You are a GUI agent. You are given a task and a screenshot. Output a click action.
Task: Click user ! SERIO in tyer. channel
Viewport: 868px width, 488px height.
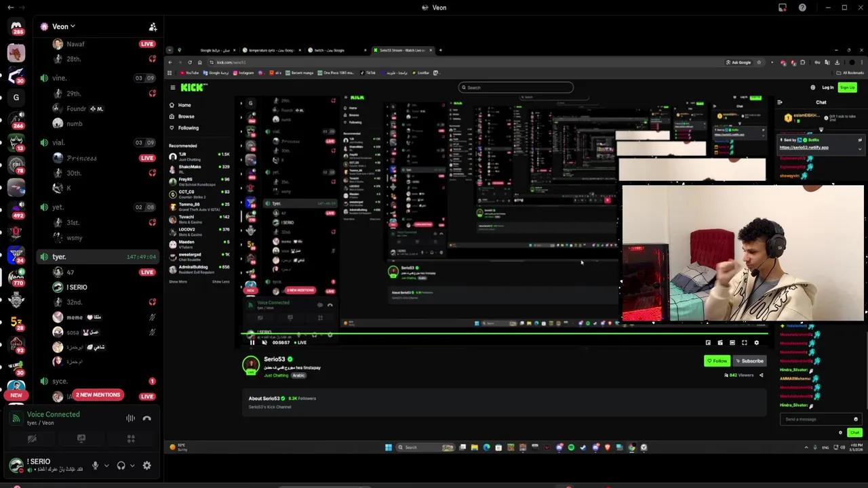click(77, 287)
